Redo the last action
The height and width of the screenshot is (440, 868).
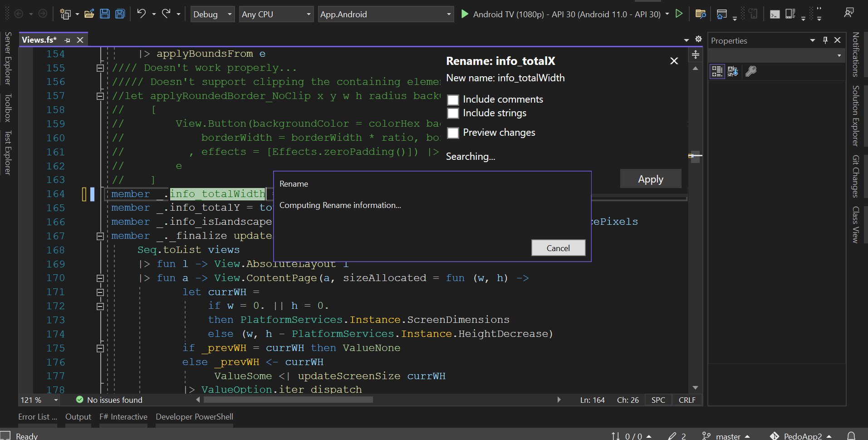(167, 14)
